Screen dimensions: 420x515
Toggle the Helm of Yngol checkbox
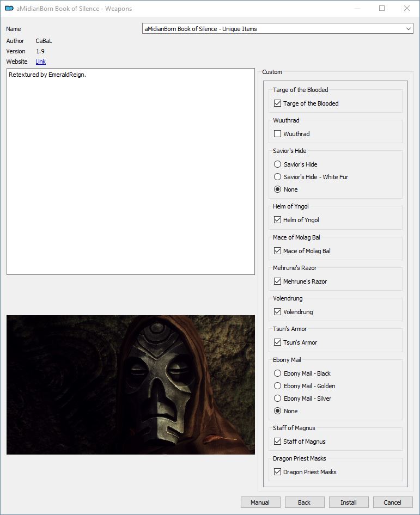pos(277,220)
